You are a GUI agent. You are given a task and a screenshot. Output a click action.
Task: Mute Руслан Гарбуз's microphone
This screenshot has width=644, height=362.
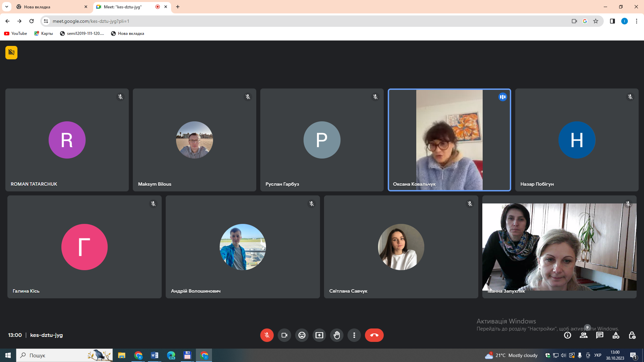[x=375, y=97]
